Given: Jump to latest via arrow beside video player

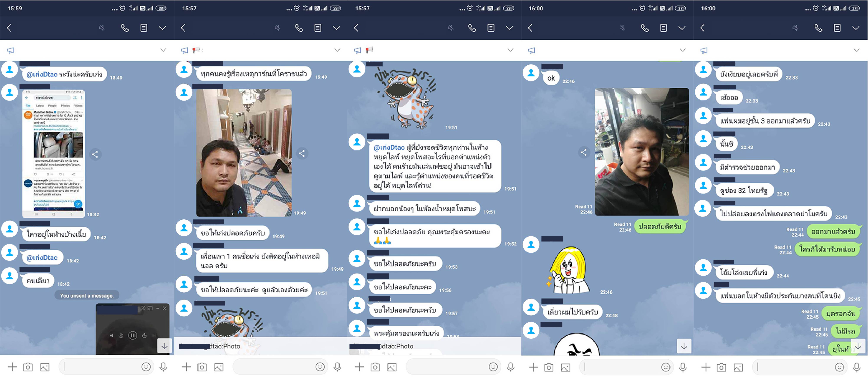Looking at the screenshot, I should [164, 346].
